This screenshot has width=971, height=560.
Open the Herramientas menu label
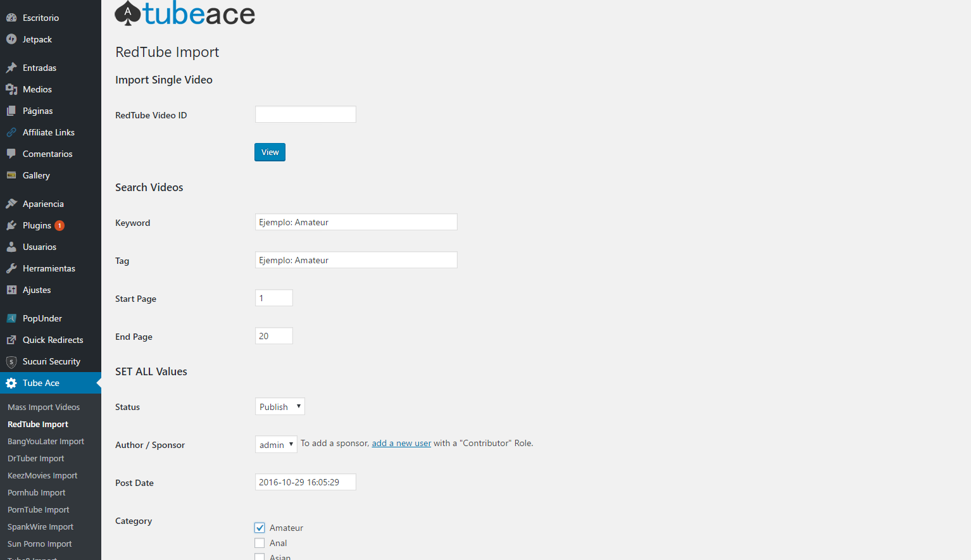tap(49, 268)
